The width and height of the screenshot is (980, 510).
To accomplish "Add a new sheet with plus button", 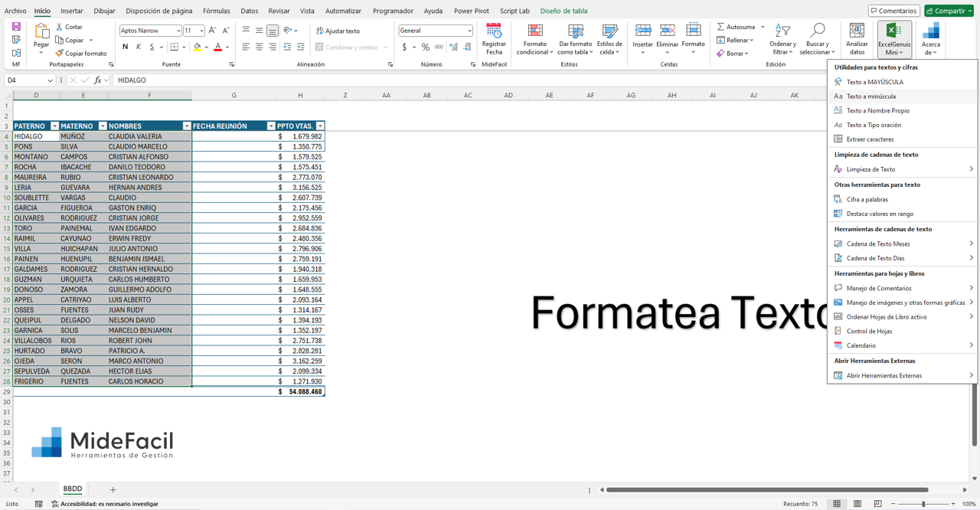I will [x=113, y=489].
